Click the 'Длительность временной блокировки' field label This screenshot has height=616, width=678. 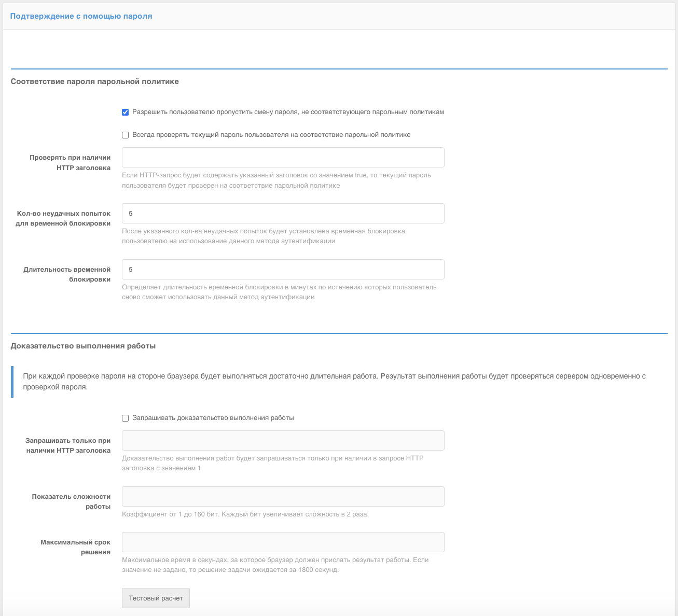[x=67, y=274]
